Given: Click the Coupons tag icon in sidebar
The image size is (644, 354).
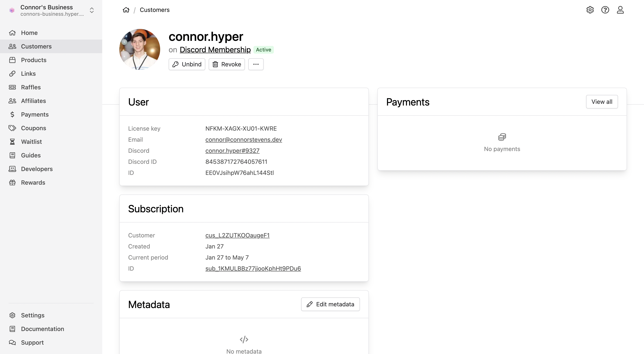Looking at the screenshot, I should pos(12,128).
